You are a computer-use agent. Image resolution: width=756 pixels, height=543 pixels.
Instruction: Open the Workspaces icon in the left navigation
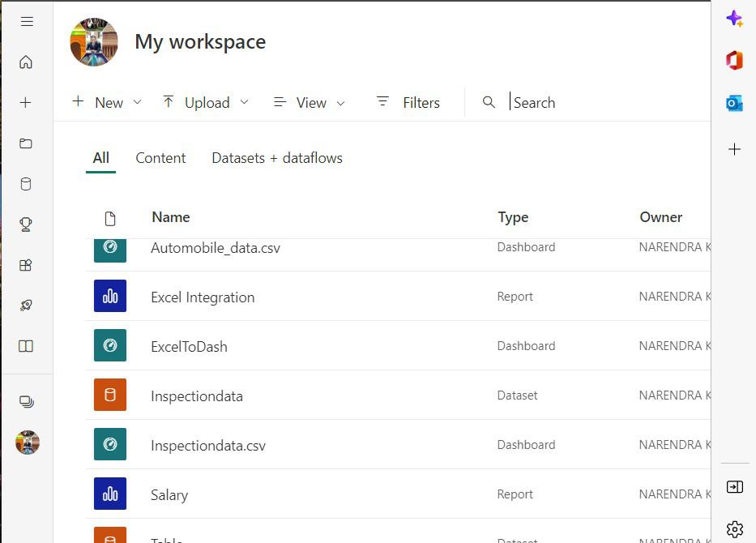[26, 401]
